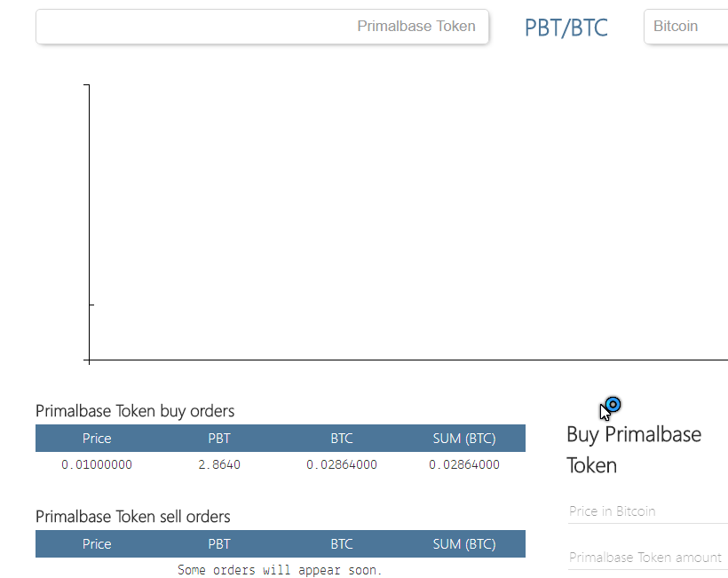
Task: Click the BTC header in buy orders table
Action: pyautogui.click(x=342, y=439)
